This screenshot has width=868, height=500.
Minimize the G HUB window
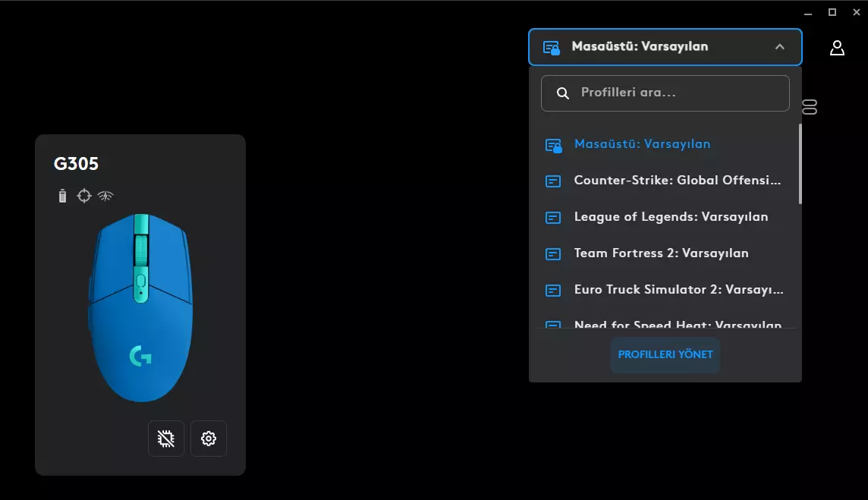(x=808, y=12)
